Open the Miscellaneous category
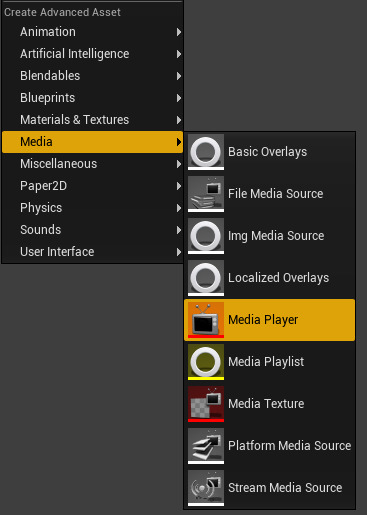367x515 pixels. click(92, 164)
